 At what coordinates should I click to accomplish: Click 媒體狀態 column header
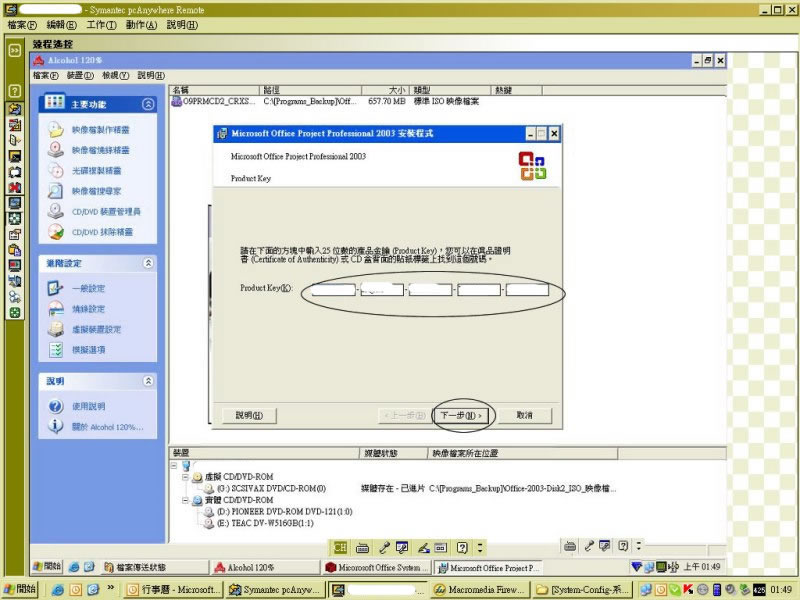click(393, 453)
